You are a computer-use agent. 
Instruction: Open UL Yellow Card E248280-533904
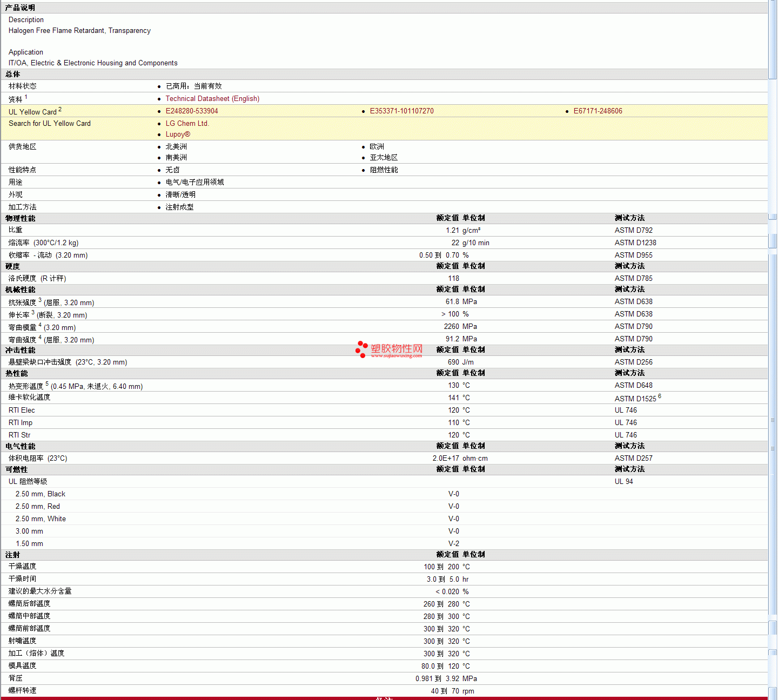[x=192, y=111]
